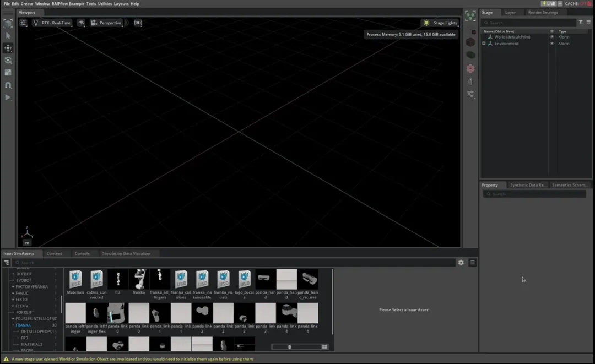Click the LIVE sync button
The height and width of the screenshot is (364, 595).
coord(549,3)
